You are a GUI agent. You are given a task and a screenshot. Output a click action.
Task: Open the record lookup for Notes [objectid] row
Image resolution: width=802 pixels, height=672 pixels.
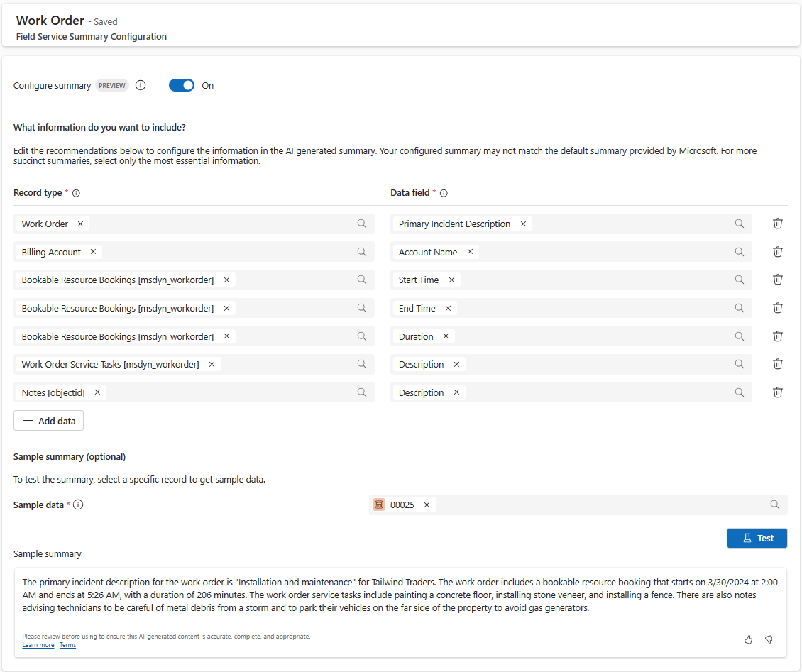[362, 392]
